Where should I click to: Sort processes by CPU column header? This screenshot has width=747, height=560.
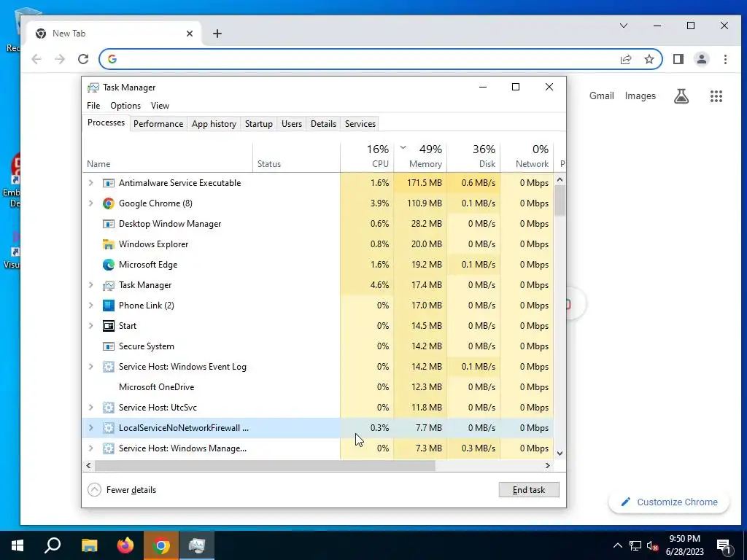(368, 157)
